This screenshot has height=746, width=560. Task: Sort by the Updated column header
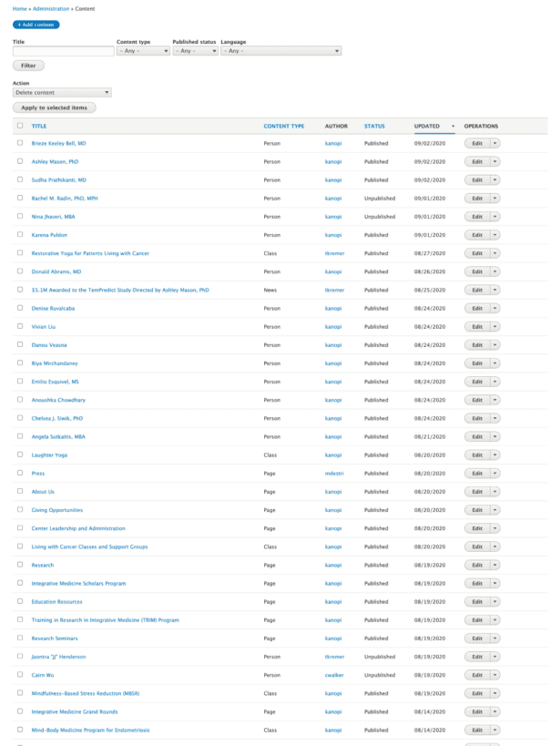coord(427,126)
